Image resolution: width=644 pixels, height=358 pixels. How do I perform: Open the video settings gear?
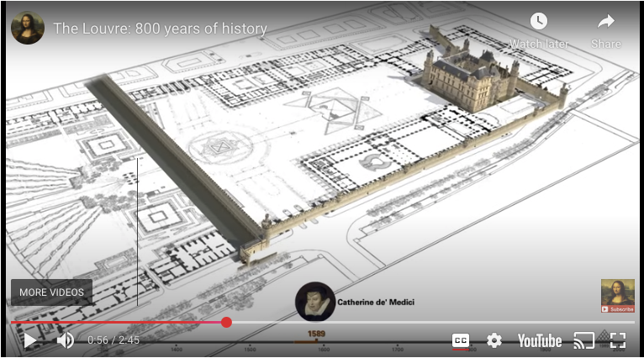pos(494,340)
